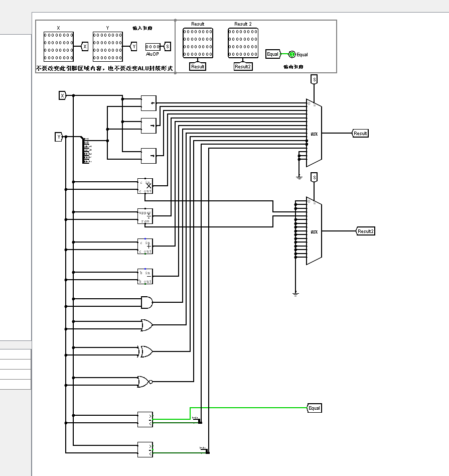This screenshot has height=476, width=449.
Task: Click the S tunnel above lower multiplexer
Action: pos(314,177)
